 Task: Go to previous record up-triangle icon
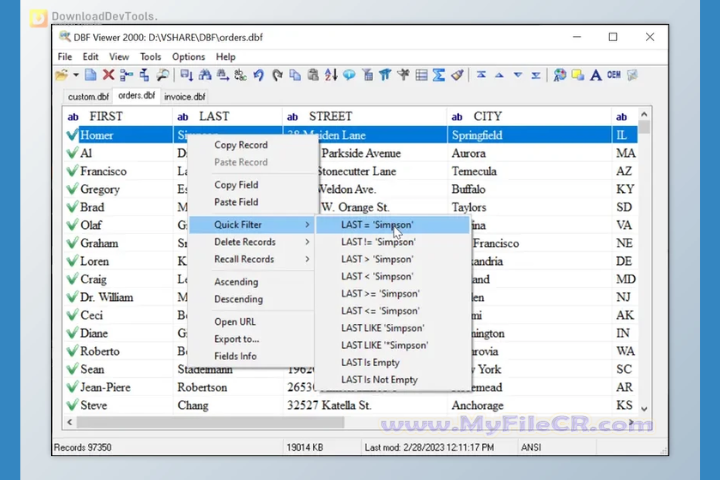point(499,75)
